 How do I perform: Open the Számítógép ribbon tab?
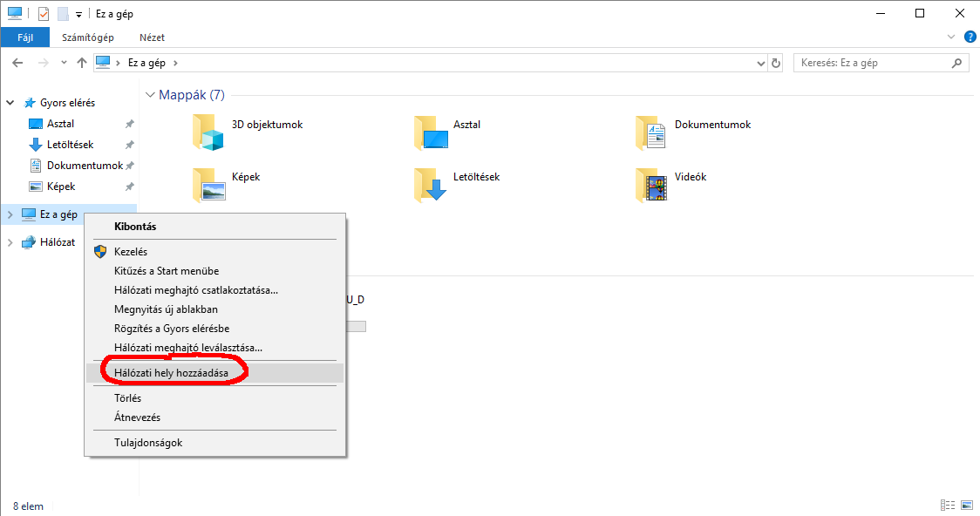pyautogui.click(x=87, y=37)
